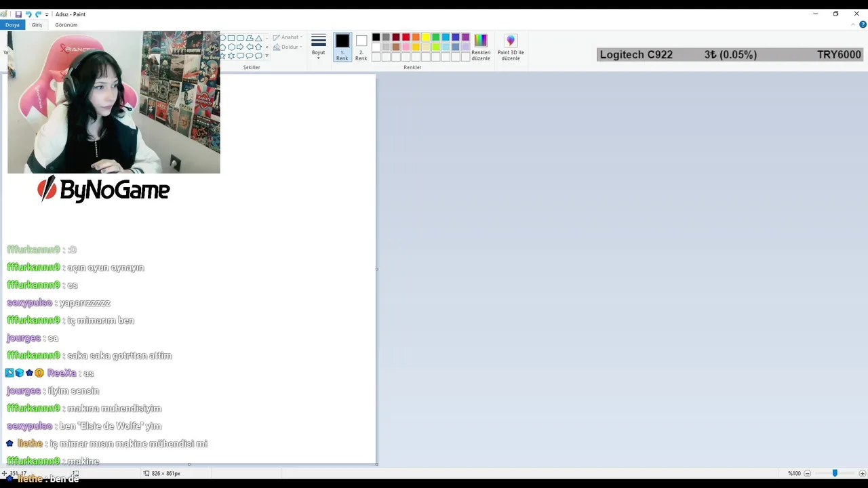Viewport: 868px width, 488px height.
Task: Open the Boyut line size dropdown
Action: (318, 47)
